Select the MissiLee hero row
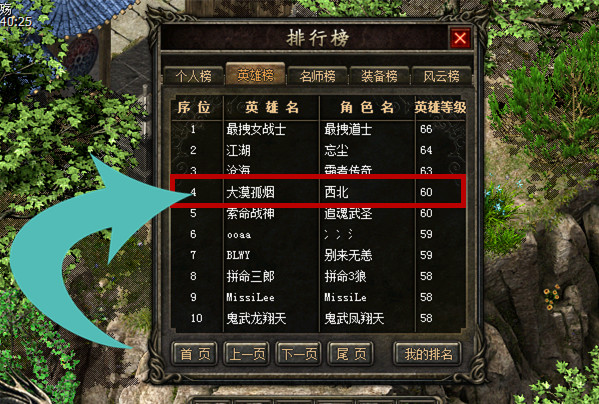 318,297
